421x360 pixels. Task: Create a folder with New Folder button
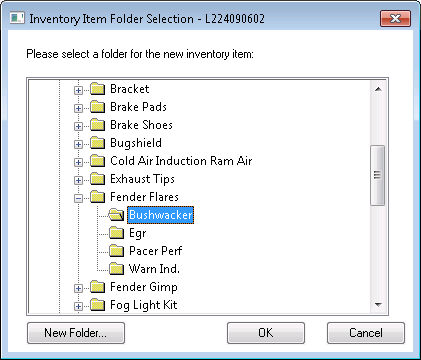coord(76,333)
